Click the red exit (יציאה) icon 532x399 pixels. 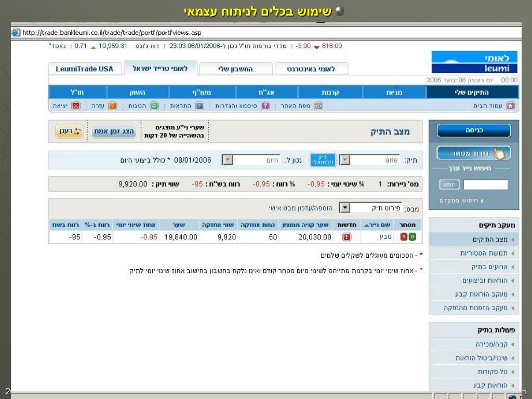point(76,106)
